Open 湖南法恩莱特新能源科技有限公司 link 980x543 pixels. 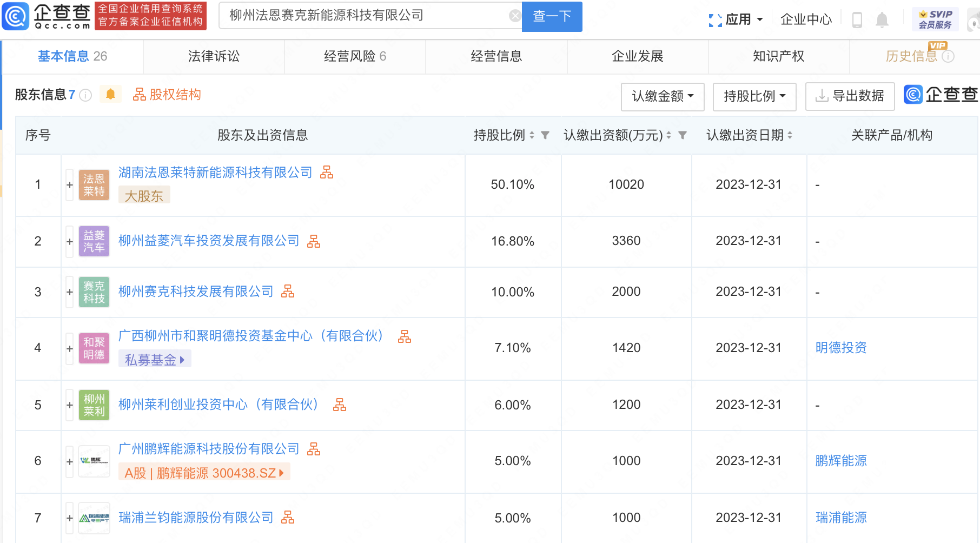tap(215, 173)
